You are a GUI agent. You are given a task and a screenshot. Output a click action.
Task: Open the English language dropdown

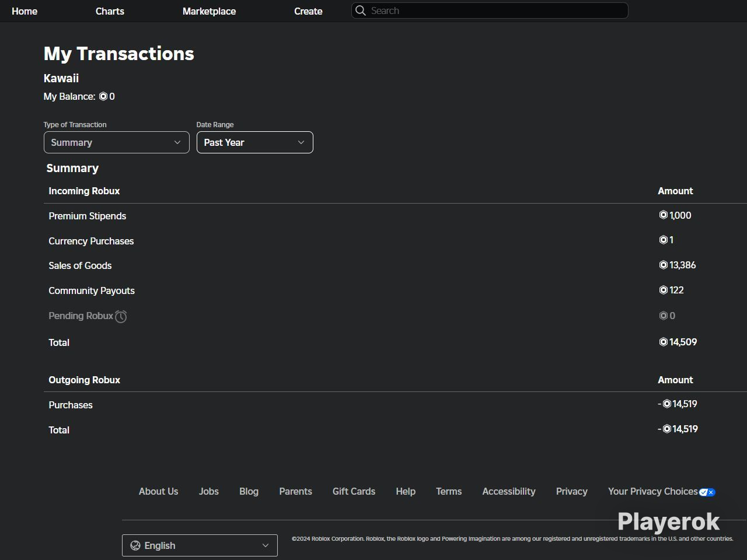(x=200, y=545)
